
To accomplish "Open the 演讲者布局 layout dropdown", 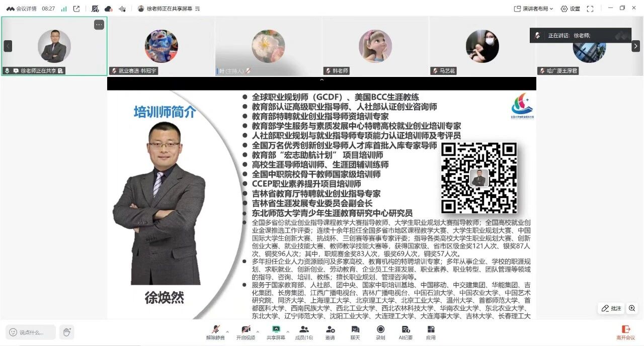I will pyautogui.click(x=533, y=9).
